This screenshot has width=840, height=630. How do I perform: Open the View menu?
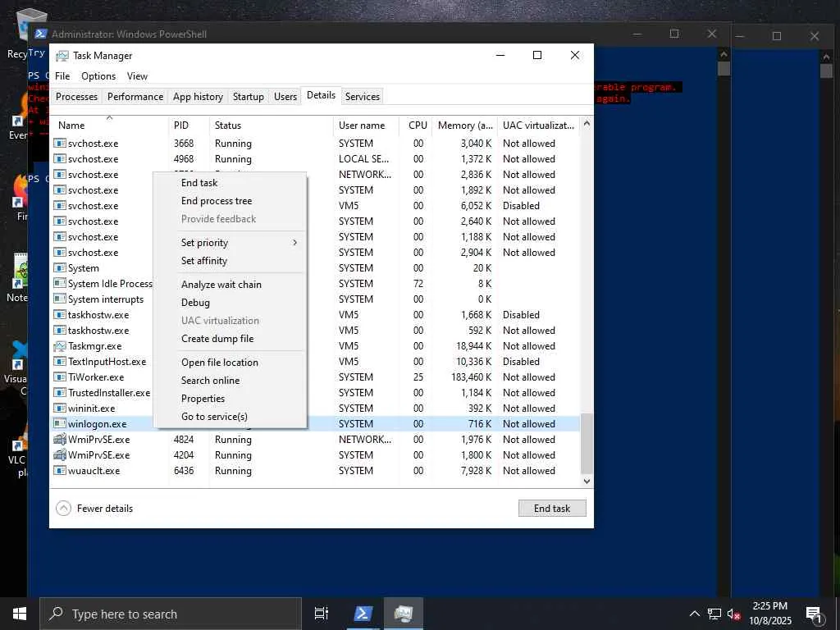tap(137, 76)
